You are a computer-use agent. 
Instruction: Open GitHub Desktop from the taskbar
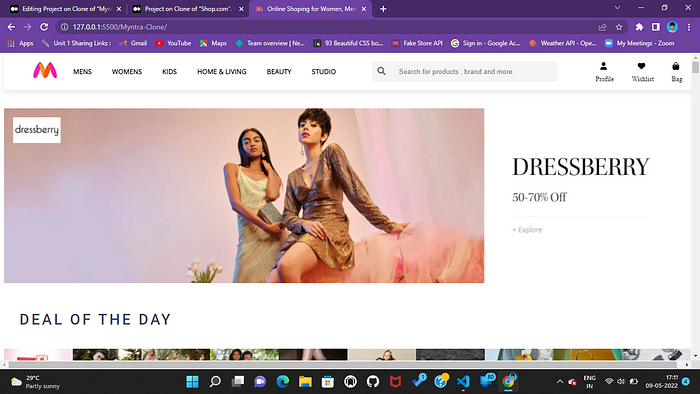coord(373,382)
